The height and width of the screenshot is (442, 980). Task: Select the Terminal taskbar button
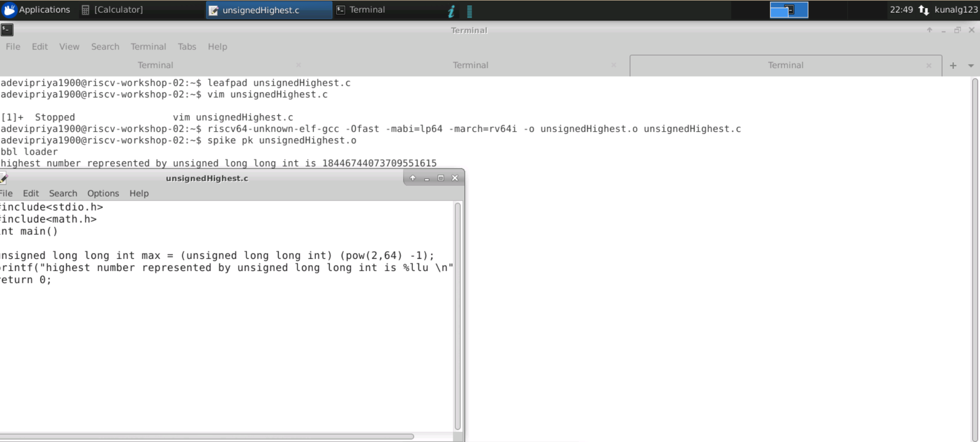pyautogui.click(x=361, y=10)
